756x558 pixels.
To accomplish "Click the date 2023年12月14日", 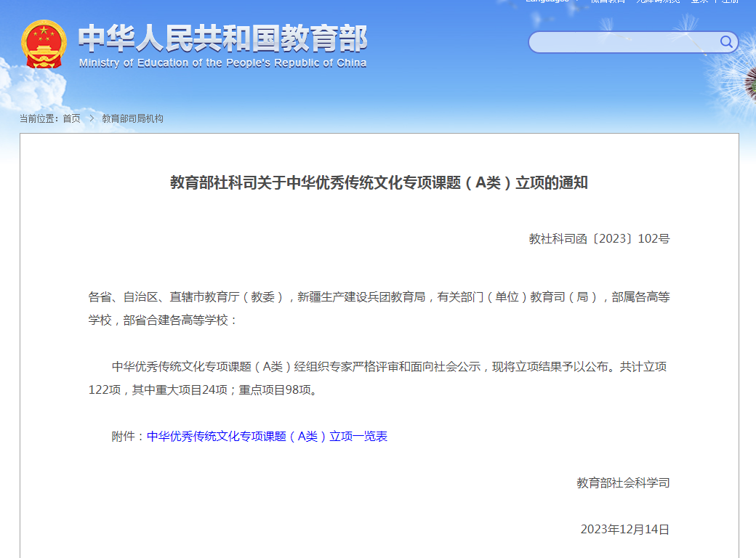I will click(624, 529).
